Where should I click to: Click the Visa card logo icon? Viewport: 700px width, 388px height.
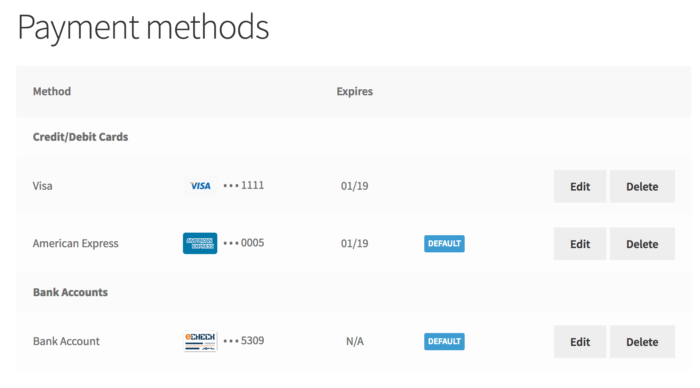pyautogui.click(x=200, y=186)
